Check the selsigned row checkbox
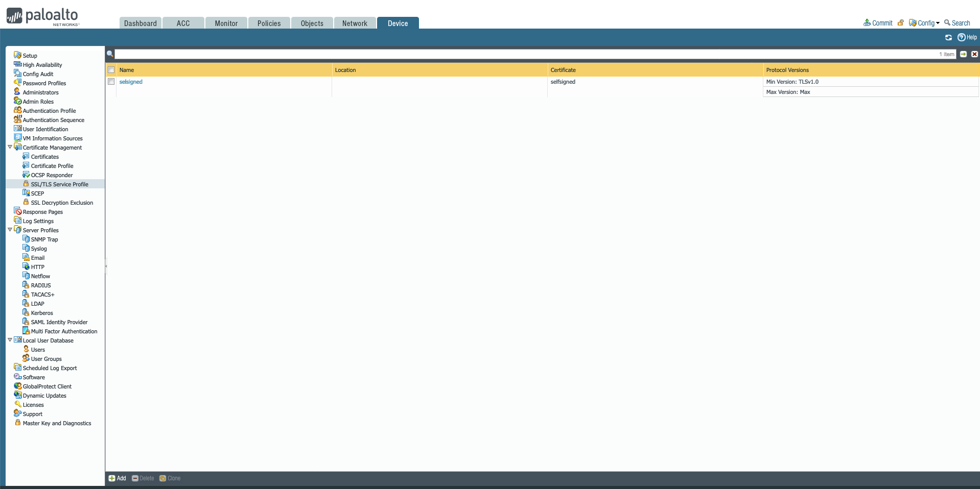This screenshot has height=489, width=980. pos(111,82)
